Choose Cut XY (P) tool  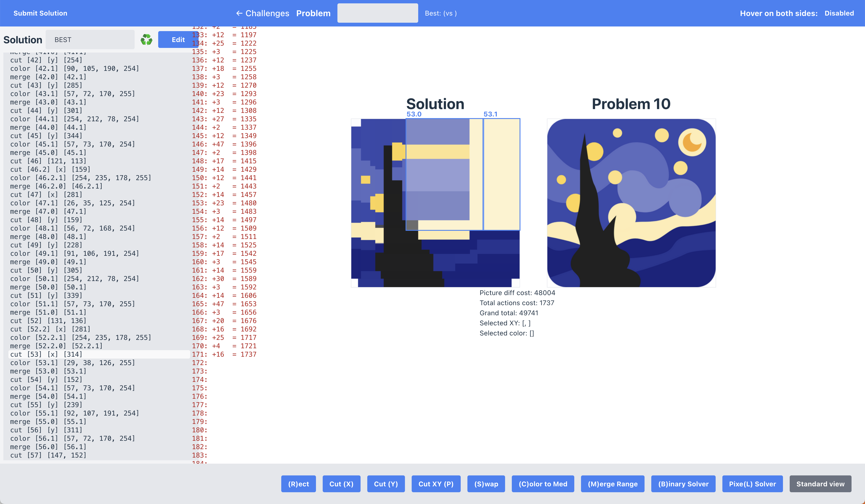pos(436,484)
